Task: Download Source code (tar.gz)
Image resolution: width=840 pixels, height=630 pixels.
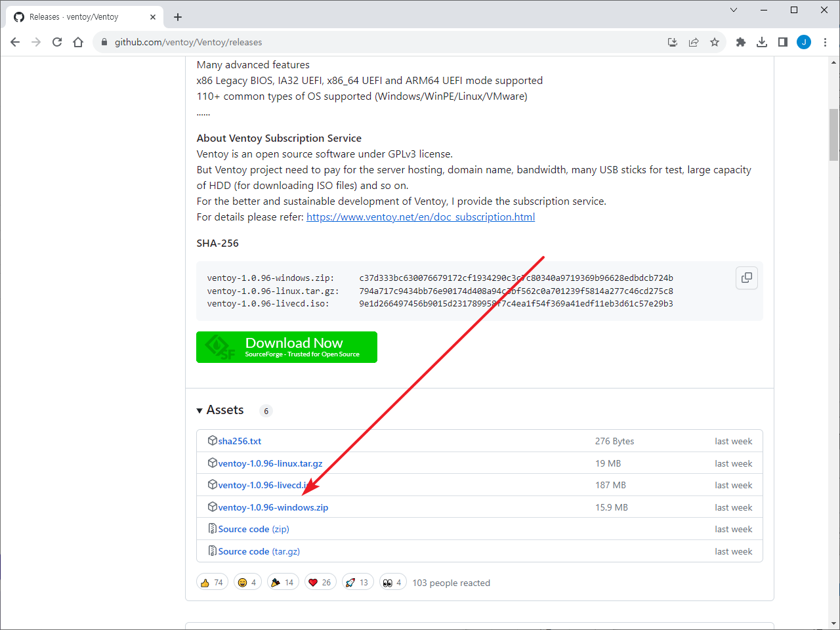Action: point(259,551)
